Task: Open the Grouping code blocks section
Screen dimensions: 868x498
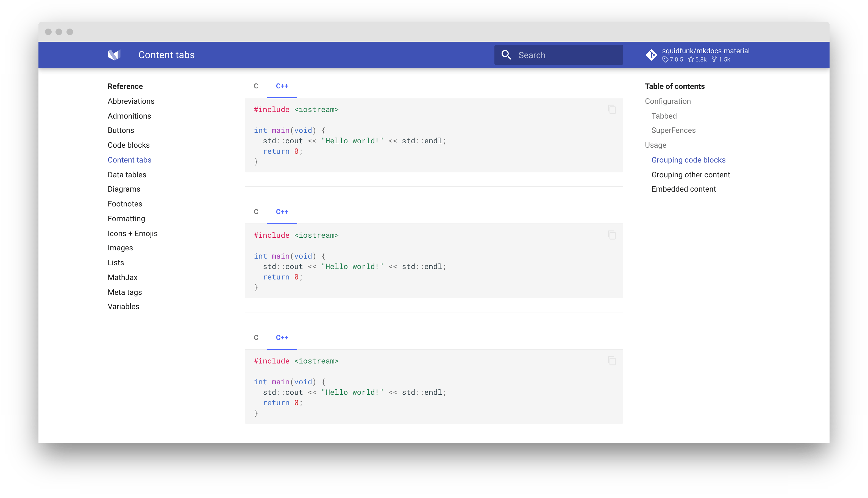Action: pos(688,160)
